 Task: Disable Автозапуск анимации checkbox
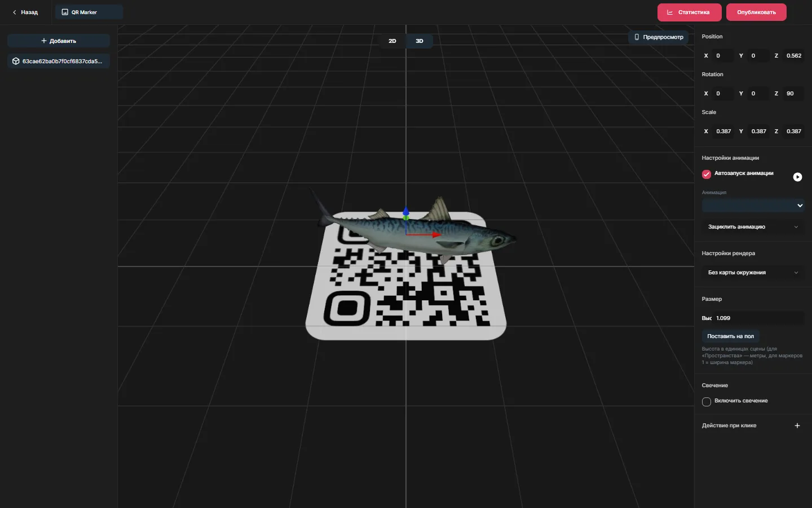click(706, 174)
